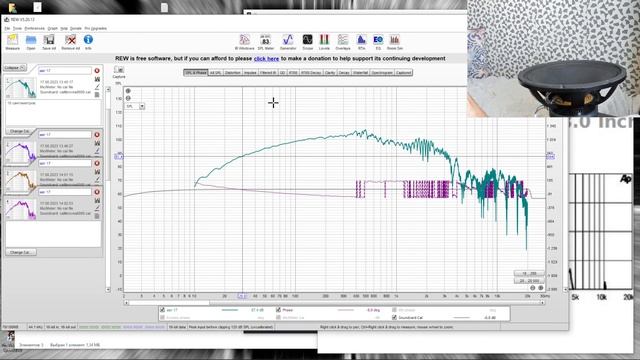Click the Change Cal button below the measurement list
The width and height of the screenshot is (640, 360).
pyautogui.click(x=21, y=252)
